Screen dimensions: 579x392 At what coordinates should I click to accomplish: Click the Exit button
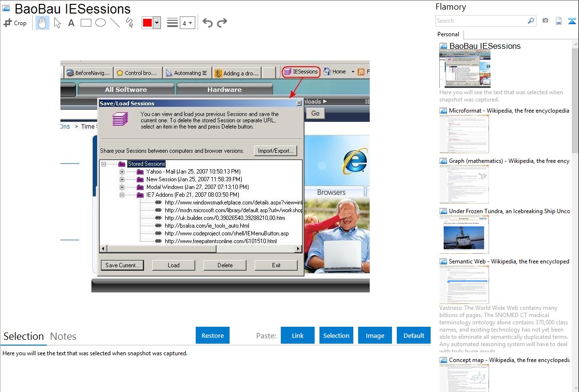(x=276, y=265)
